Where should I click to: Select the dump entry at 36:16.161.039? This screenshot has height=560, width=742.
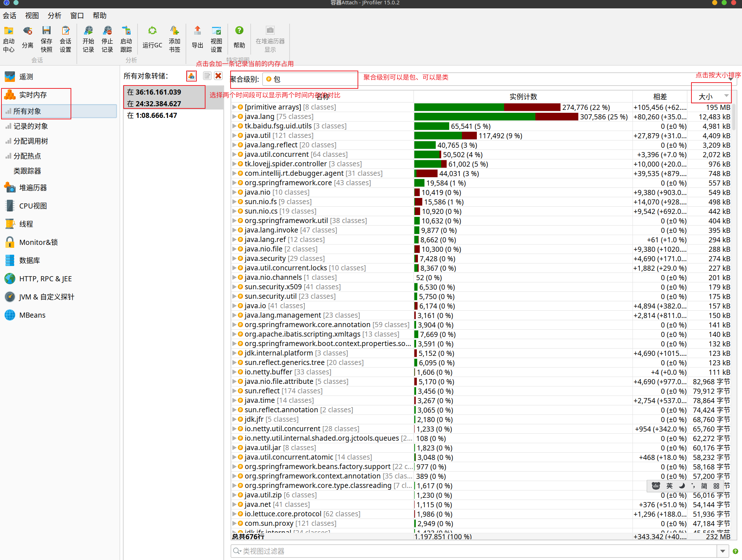click(x=154, y=92)
